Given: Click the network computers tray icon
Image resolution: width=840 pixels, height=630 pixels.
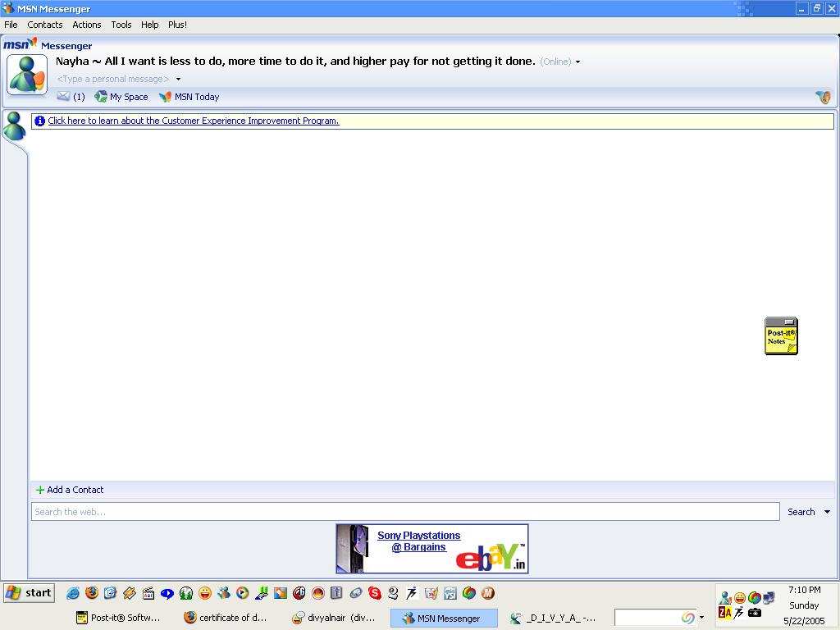Looking at the screenshot, I should click(x=769, y=597).
